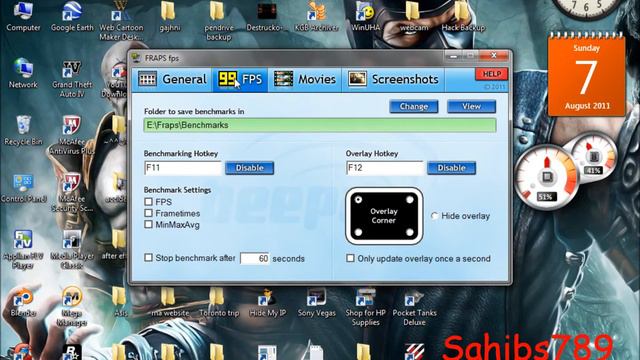Click View to open benchmarks folder
640x360 pixels.
(471, 107)
